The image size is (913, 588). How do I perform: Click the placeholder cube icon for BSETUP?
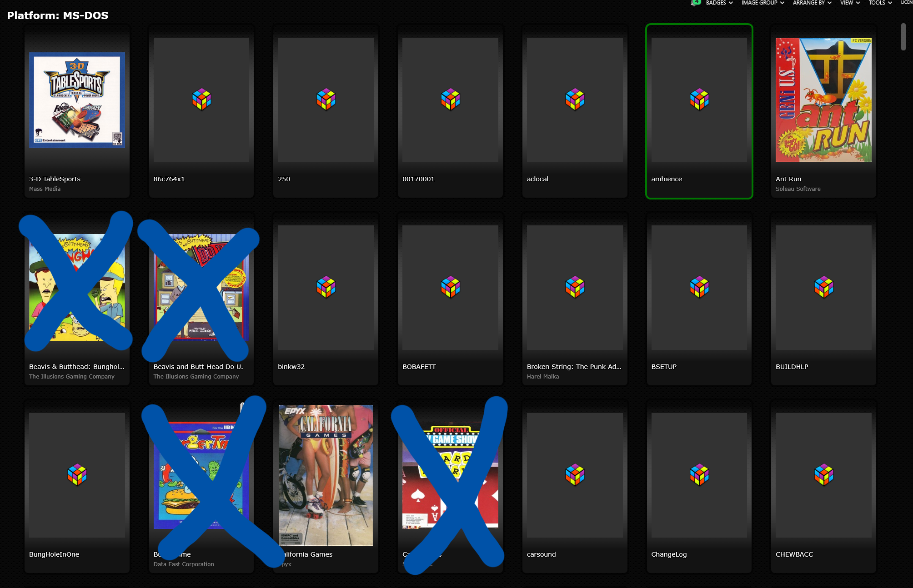[x=699, y=287]
